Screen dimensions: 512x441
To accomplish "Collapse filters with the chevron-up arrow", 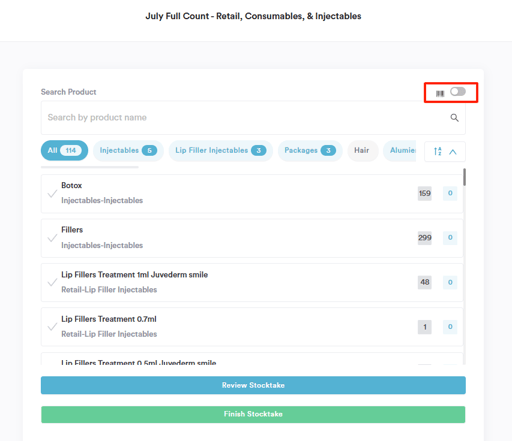I will 452,152.
